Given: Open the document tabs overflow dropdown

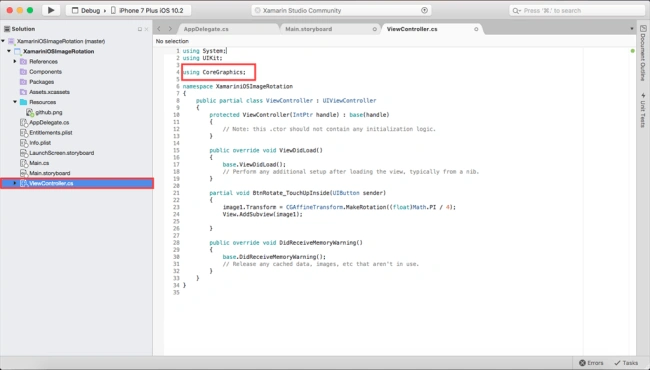Looking at the screenshot, I should [x=632, y=29].
